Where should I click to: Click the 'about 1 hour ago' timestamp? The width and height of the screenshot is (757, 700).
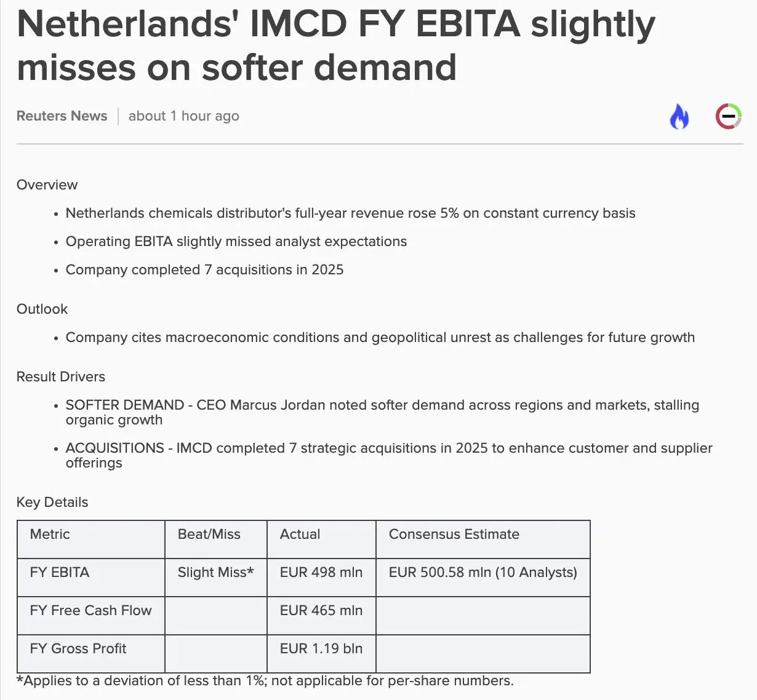(183, 116)
